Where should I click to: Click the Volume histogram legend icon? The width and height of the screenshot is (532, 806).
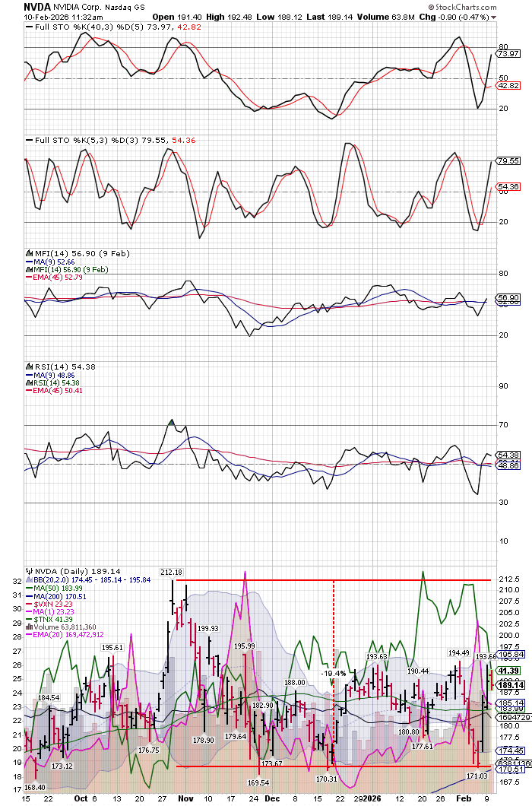click(28, 627)
